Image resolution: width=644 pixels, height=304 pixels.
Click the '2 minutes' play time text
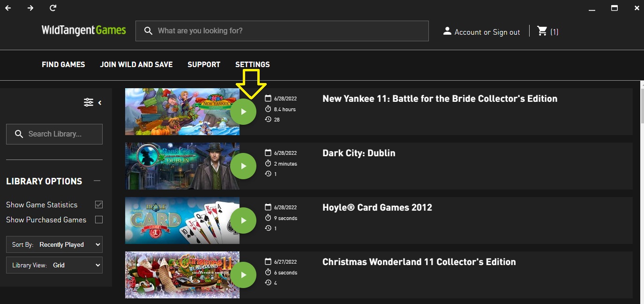tap(285, 164)
